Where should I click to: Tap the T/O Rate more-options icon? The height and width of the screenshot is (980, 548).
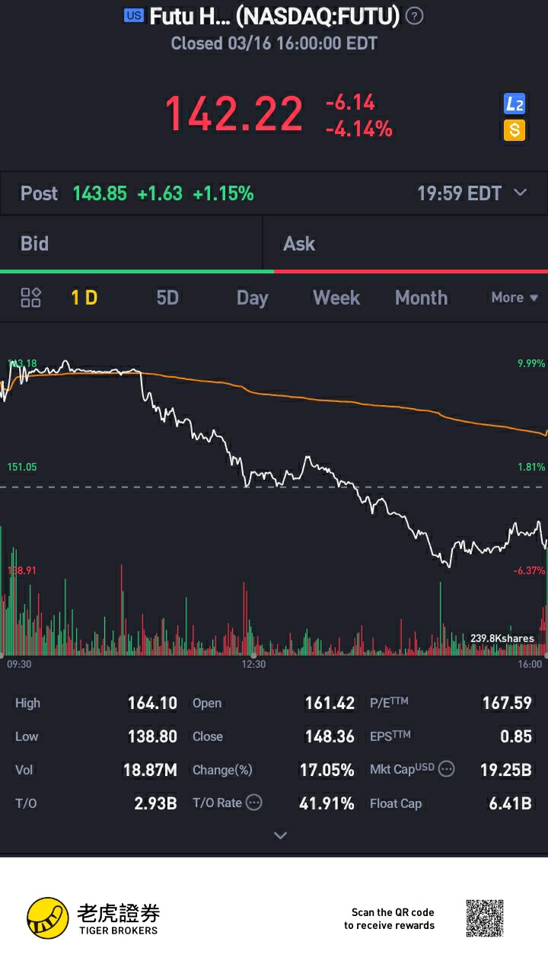click(254, 803)
